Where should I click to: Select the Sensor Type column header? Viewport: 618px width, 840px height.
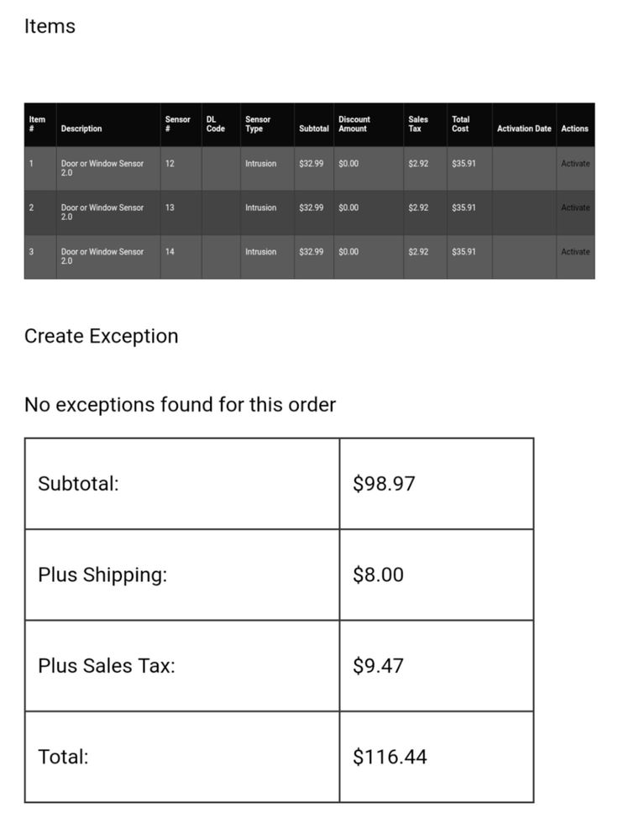click(258, 123)
